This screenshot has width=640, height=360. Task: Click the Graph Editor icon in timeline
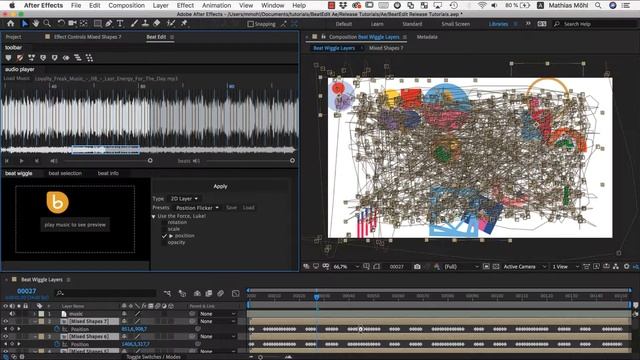coord(236,293)
